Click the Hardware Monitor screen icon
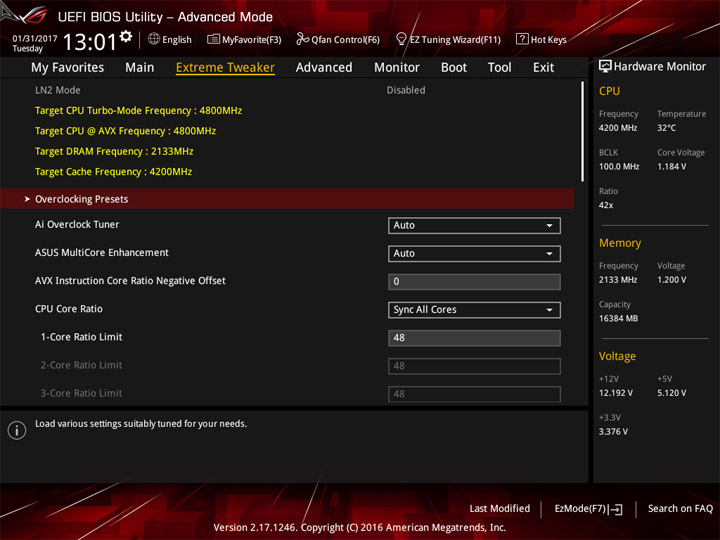Screen dimensions: 720x540 pyautogui.click(x=605, y=67)
